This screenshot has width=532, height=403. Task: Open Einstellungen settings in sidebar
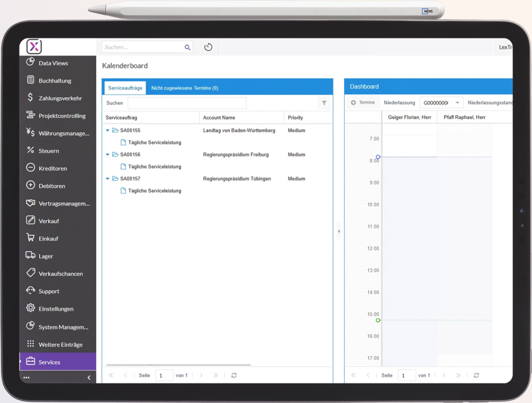[56, 309]
